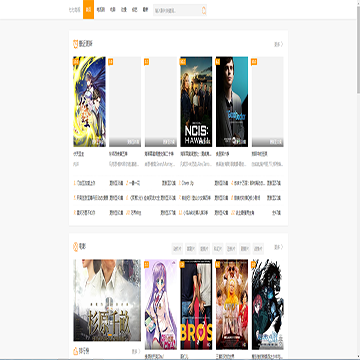
Task: Click the orange badge on the BROS poster
Action: tap(182, 265)
